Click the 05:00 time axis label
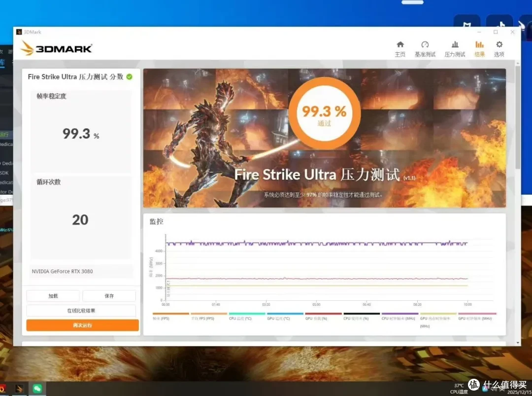This screenshot has width=532, height=396. [316, 305]
